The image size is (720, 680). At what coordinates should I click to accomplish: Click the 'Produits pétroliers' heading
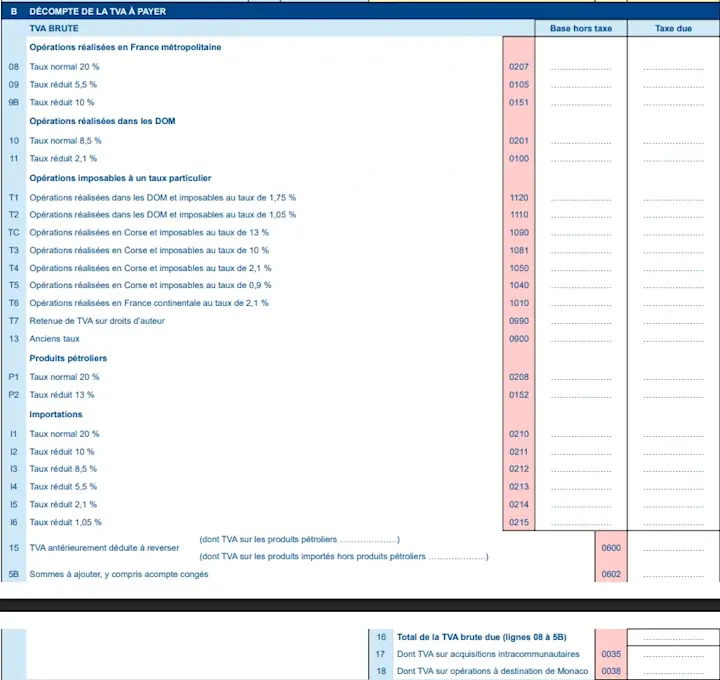point(68,358)
